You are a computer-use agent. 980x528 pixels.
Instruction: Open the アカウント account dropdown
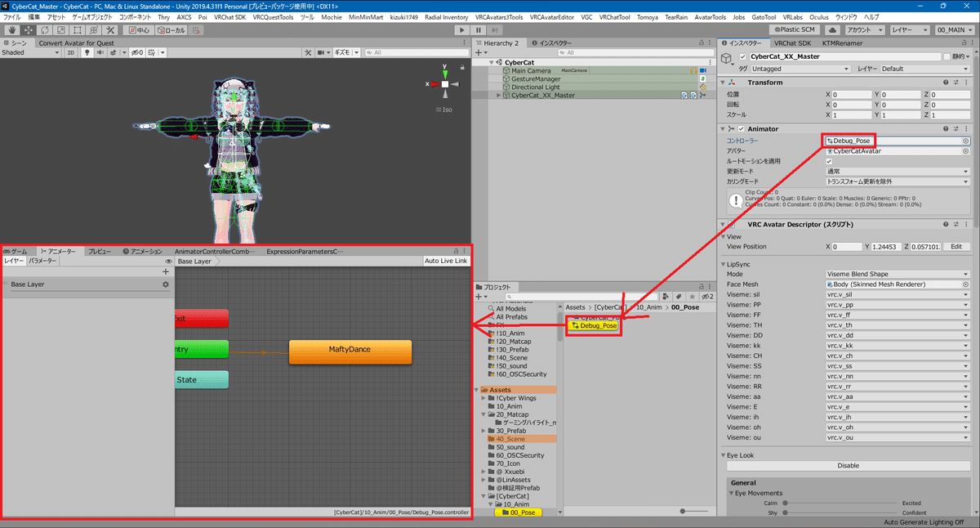865,29
